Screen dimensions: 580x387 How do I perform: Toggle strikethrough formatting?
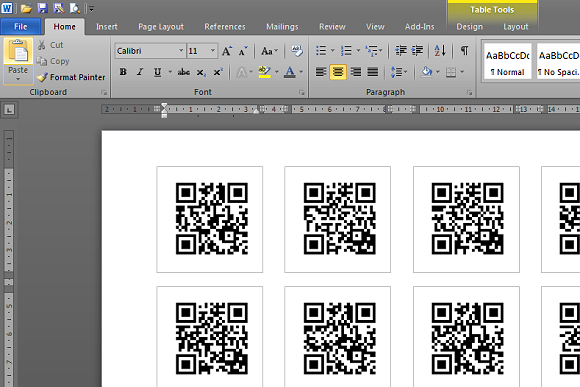tap(183, 72)
